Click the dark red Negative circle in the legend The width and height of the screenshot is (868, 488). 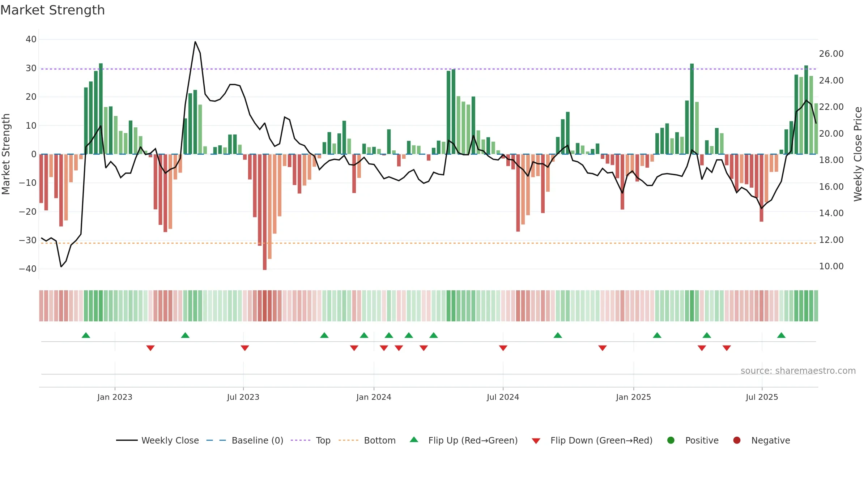(x=737, y=440)
